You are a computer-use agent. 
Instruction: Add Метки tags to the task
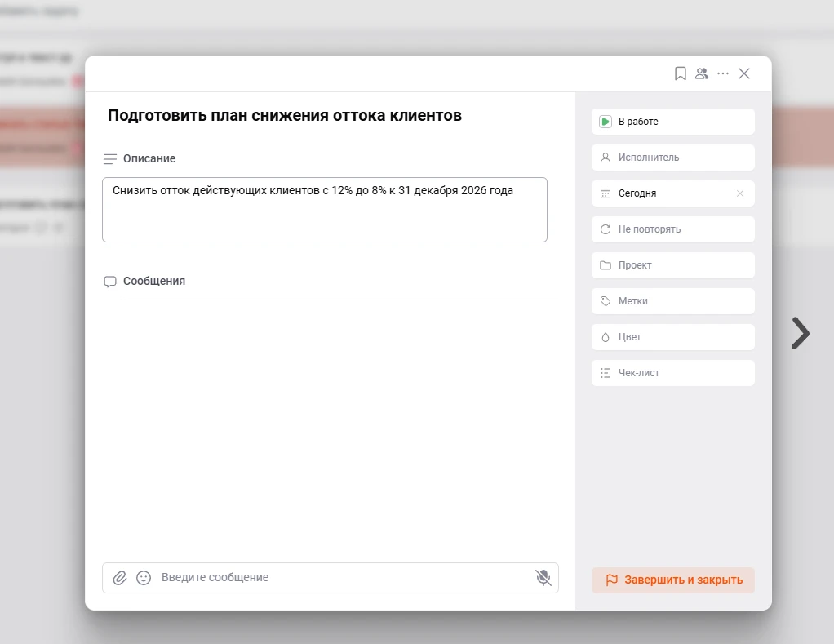(672, 301)
